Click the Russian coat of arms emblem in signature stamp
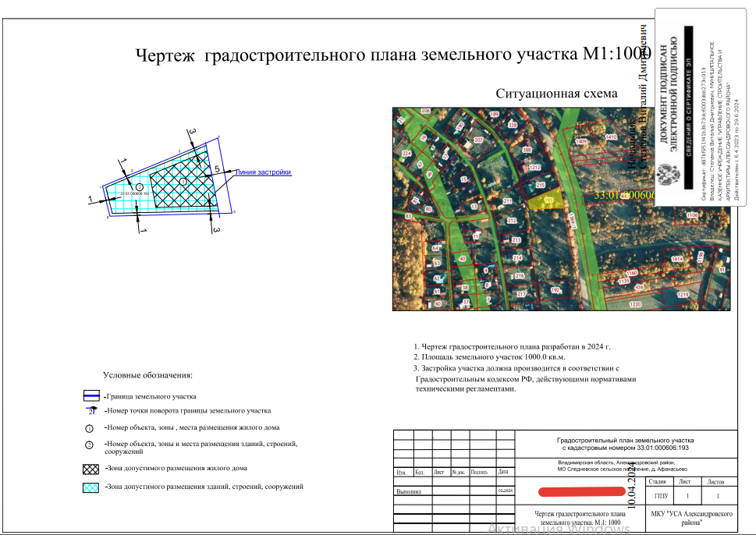Screen dimensions: 756x535 (669, 176)
